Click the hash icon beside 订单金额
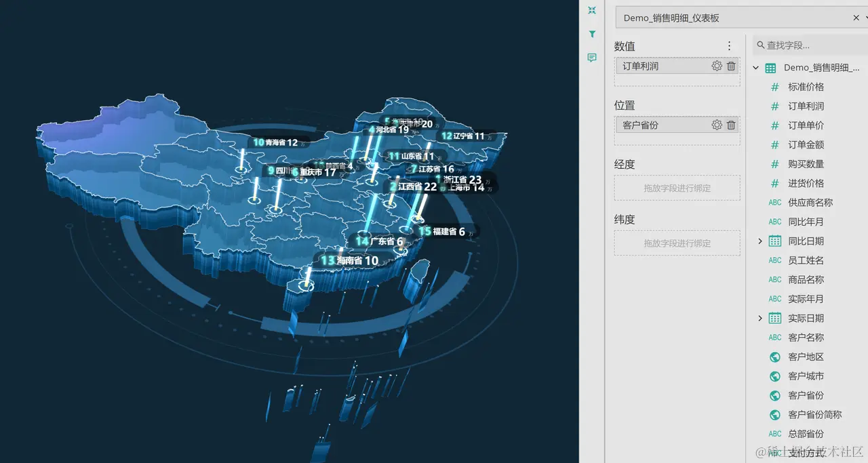The height and width of the screenshot is (463, 868). 775,144
